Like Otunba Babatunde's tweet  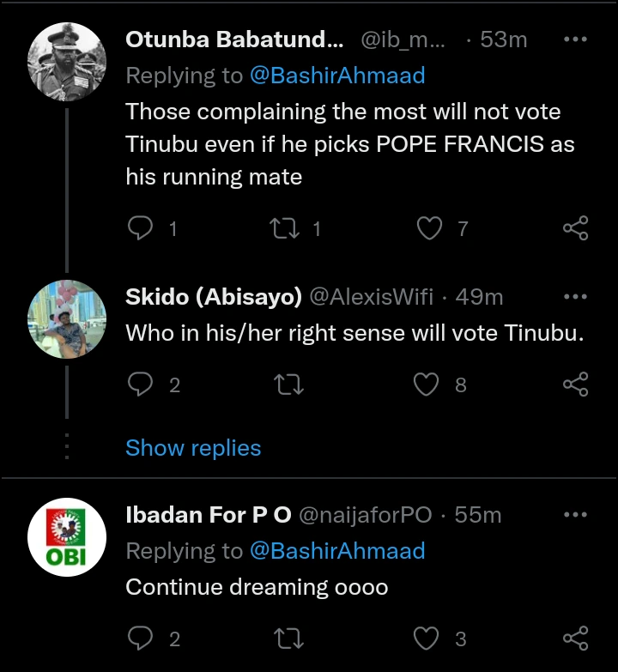pyautogui.click(x=428, y=228)
